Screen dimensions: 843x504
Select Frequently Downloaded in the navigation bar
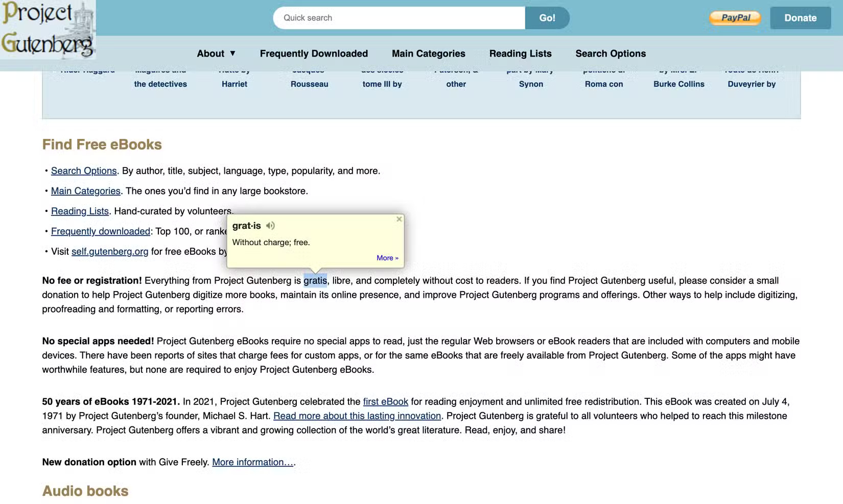(314, 53)
